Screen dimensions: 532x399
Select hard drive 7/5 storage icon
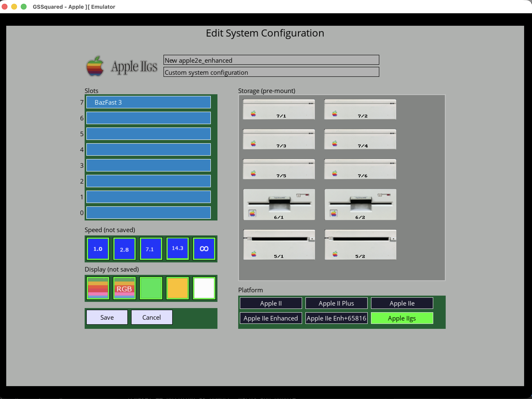[x=279, y=169]
